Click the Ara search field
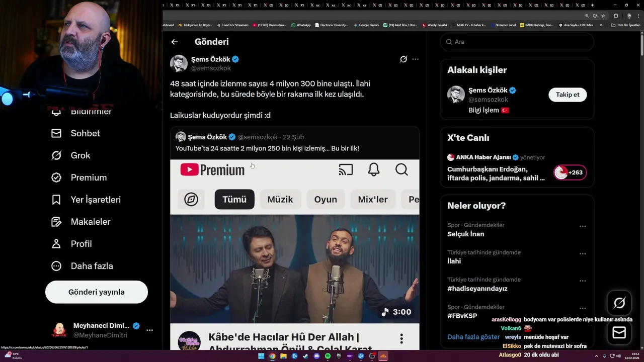This screenshot has width=644, height=362. 517,42
